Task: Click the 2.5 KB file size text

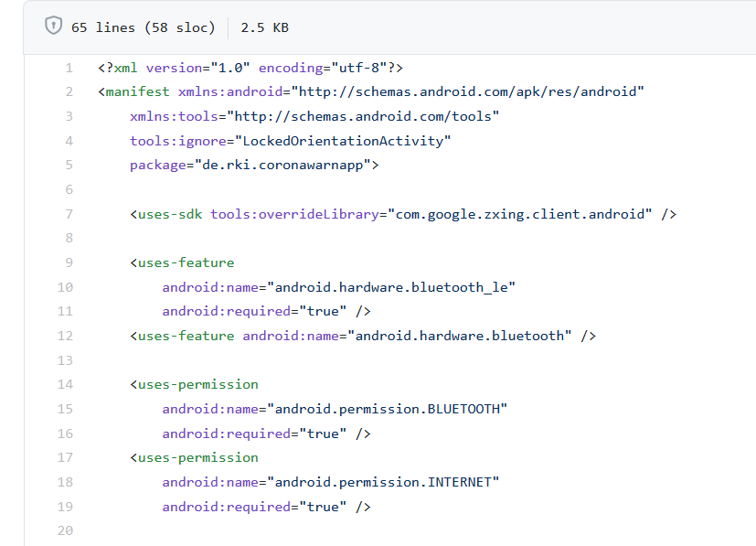Action: pyautogui.click(x=264, y=27)
